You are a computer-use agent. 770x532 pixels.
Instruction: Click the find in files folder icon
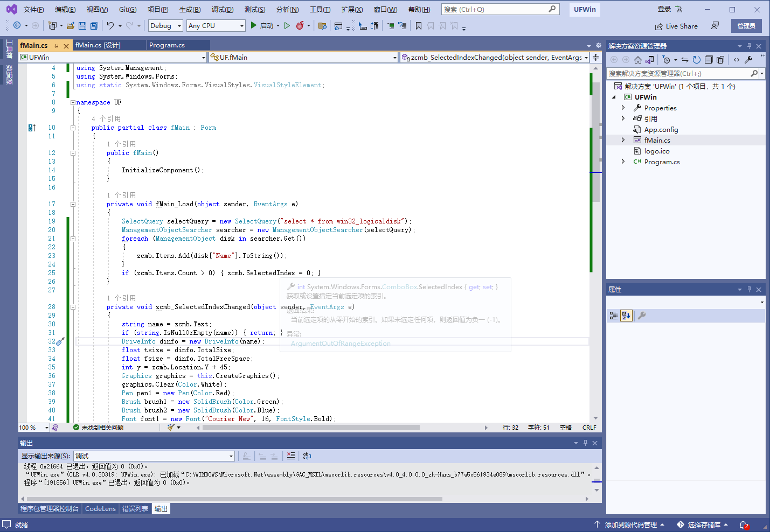tap(323, 25)
